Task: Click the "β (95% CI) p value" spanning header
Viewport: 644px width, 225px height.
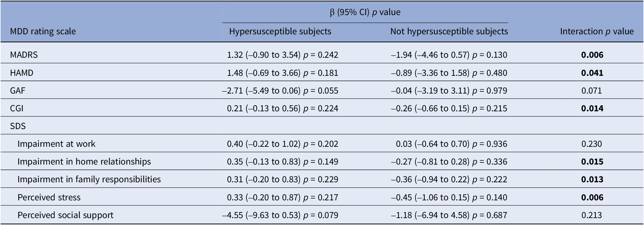Action: click(x=365, y=12)
